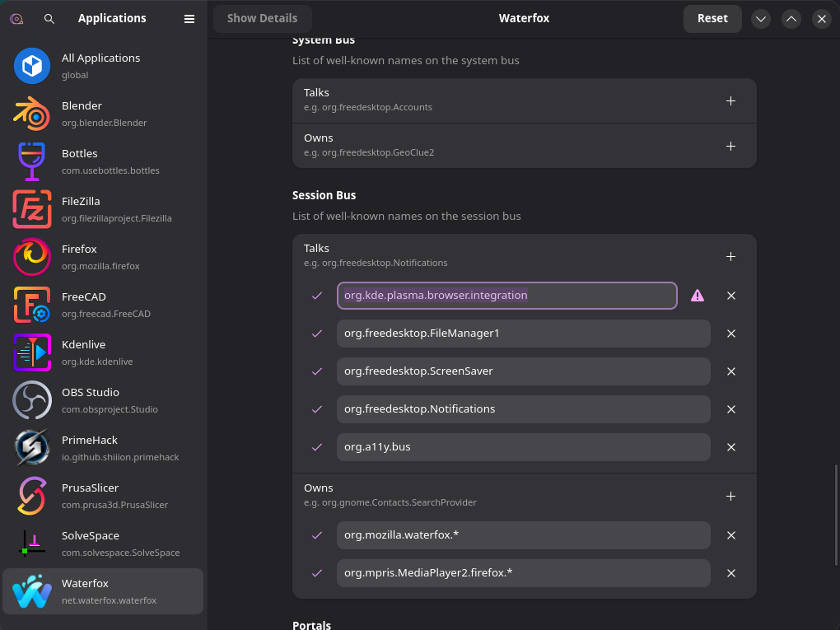Remove org.kde.plasma.browser.integration entry
The image size is (840, 630).
pos(730,296)
